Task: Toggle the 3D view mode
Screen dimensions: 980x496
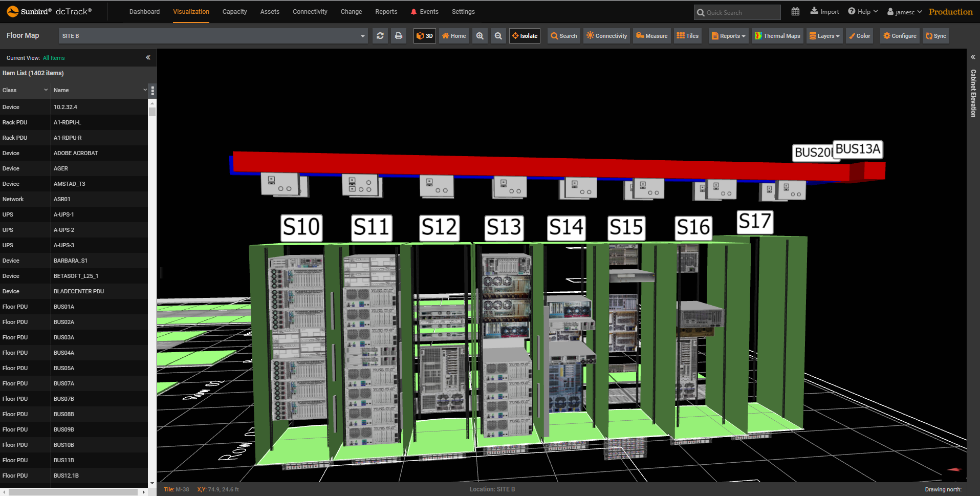Action: click(x=424, y=36)
